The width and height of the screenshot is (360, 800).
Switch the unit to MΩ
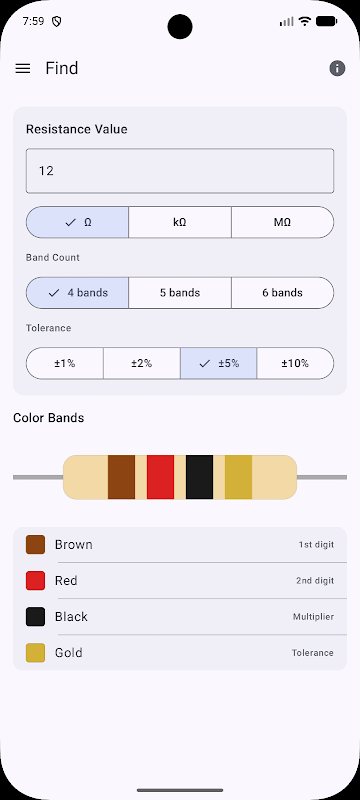click(x=282, y=222)
